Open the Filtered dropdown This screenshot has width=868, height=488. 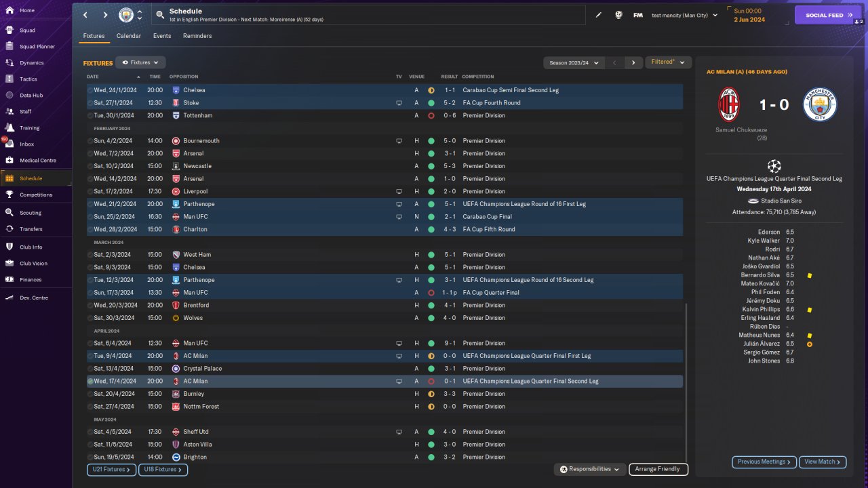tap(668, 62)
